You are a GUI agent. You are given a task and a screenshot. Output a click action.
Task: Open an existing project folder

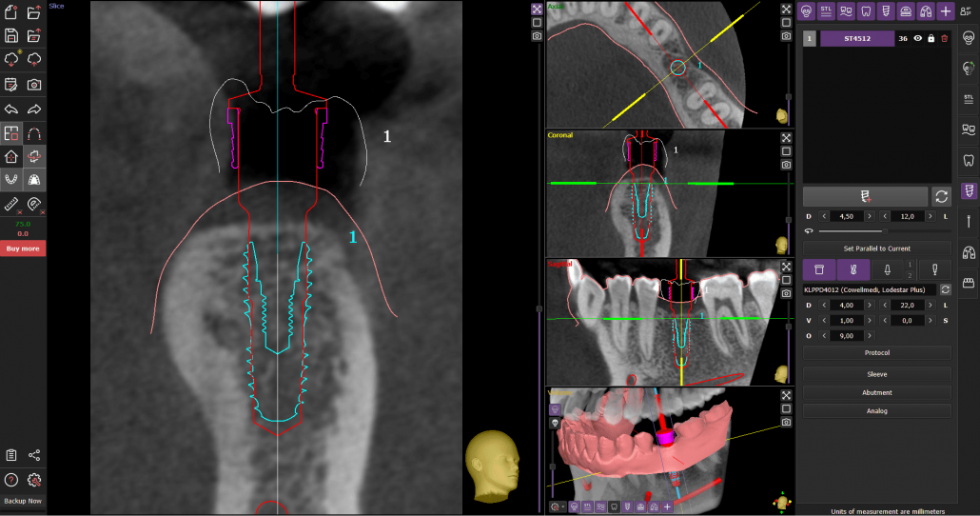(33, 11)
